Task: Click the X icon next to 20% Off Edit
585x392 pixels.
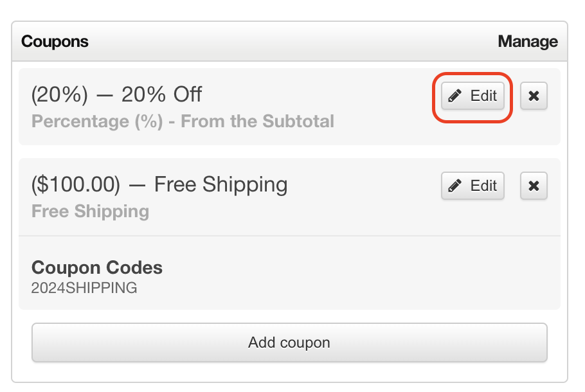Action: pyautogui.click(x=534, y=96)
